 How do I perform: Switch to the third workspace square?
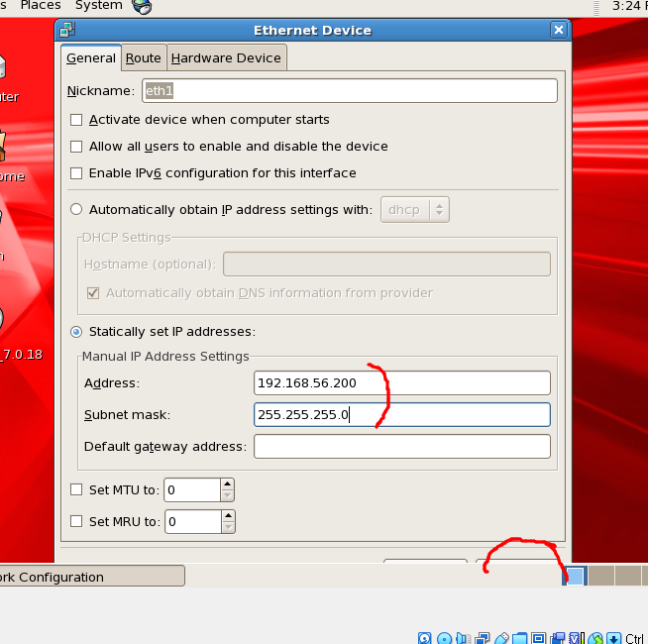pyautogui.click(x=627, y=576)
